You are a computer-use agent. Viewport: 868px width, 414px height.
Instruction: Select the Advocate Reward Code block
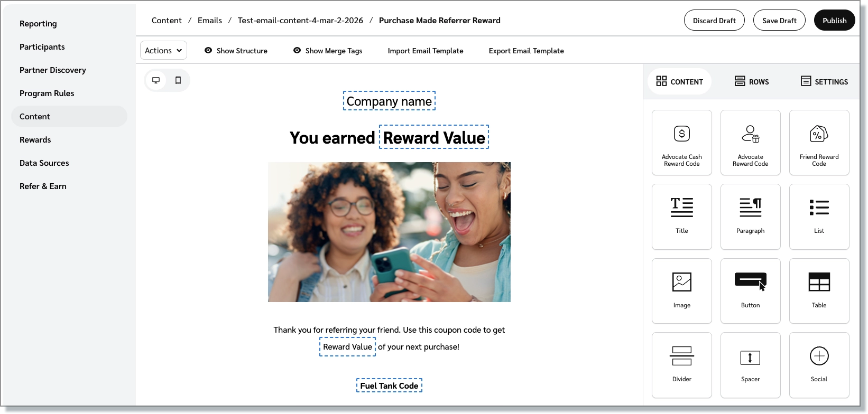pyautogui.click(x=750, y=143)
